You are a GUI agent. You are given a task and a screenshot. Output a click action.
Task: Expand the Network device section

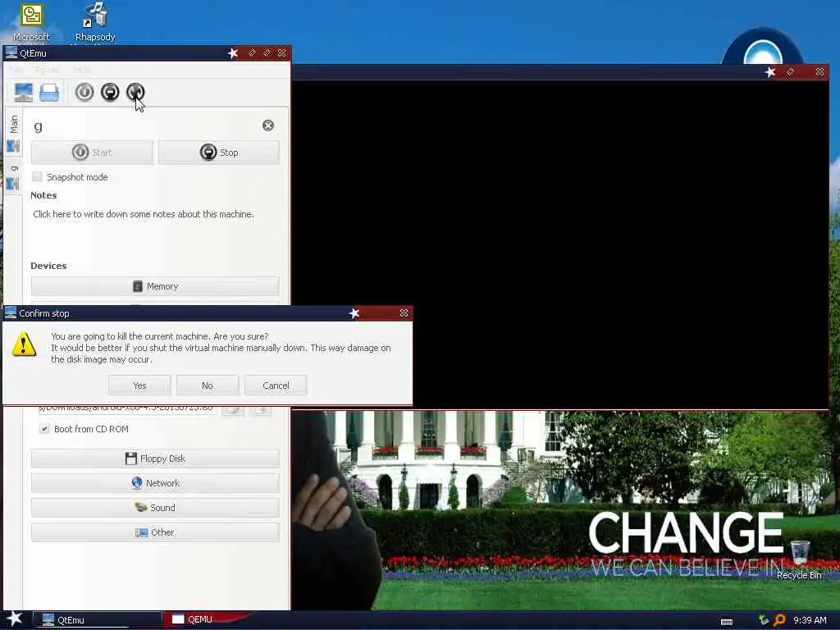(x=155, y=483)
